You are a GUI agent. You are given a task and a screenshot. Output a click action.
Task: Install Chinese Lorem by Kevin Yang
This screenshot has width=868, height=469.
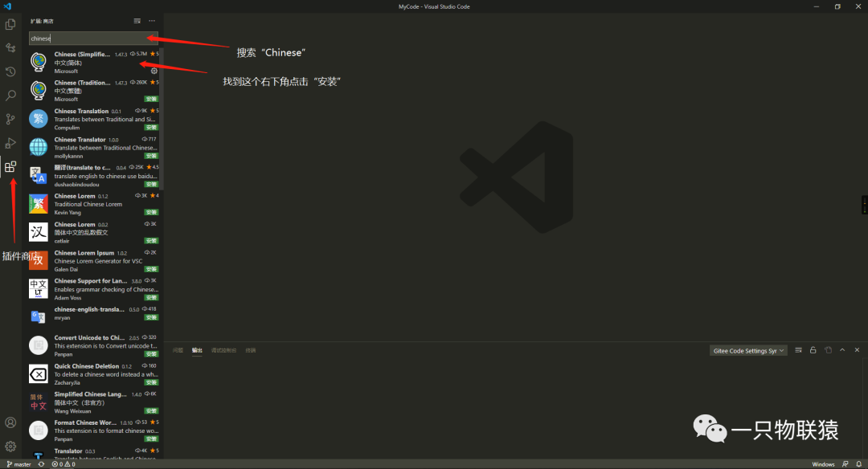click(x=151, y=212)
